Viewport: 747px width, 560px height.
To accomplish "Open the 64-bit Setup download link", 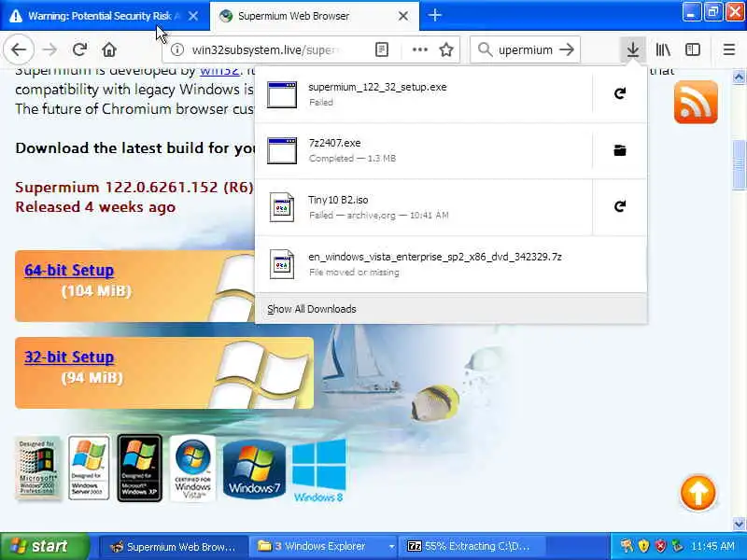I will click(x=69, y=271).
